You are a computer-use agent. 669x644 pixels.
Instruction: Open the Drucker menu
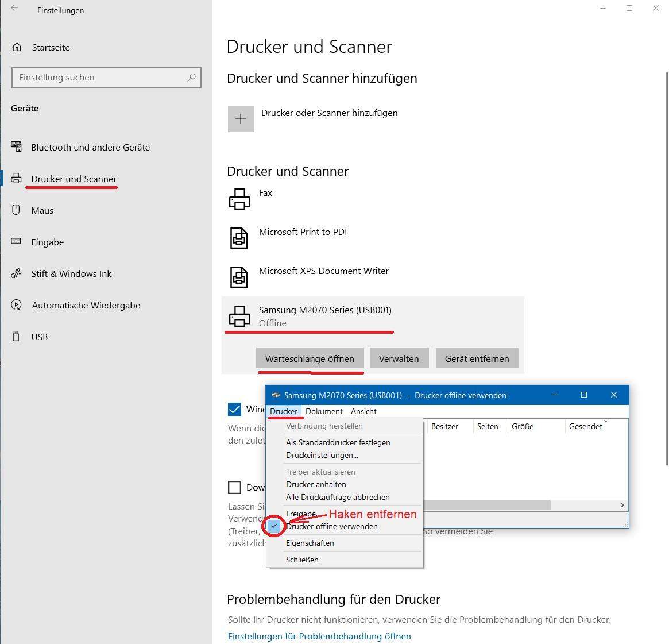(x=284, y=411)
